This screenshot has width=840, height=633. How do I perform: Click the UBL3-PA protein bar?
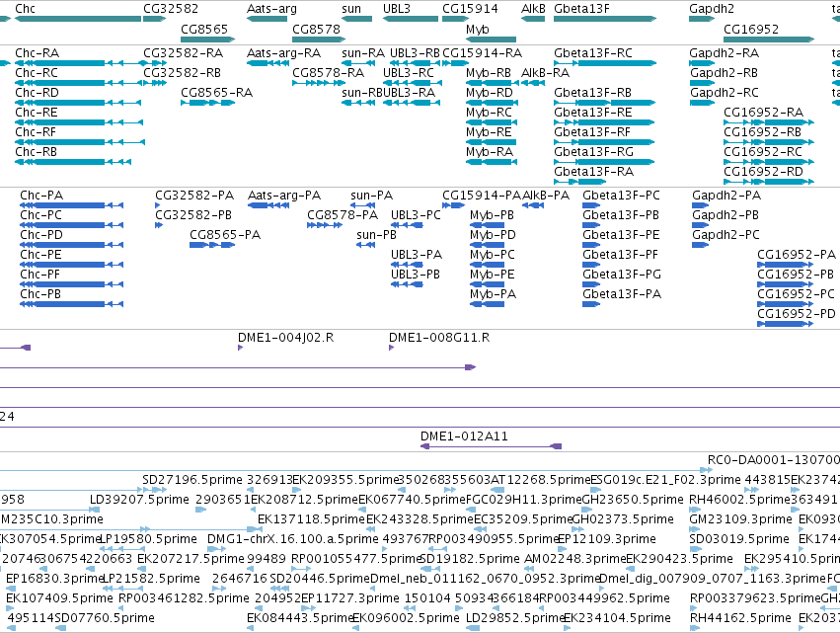pos(407,265)
